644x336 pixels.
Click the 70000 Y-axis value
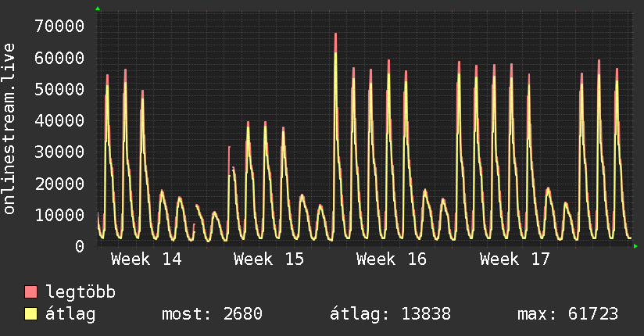pos(59,27)
